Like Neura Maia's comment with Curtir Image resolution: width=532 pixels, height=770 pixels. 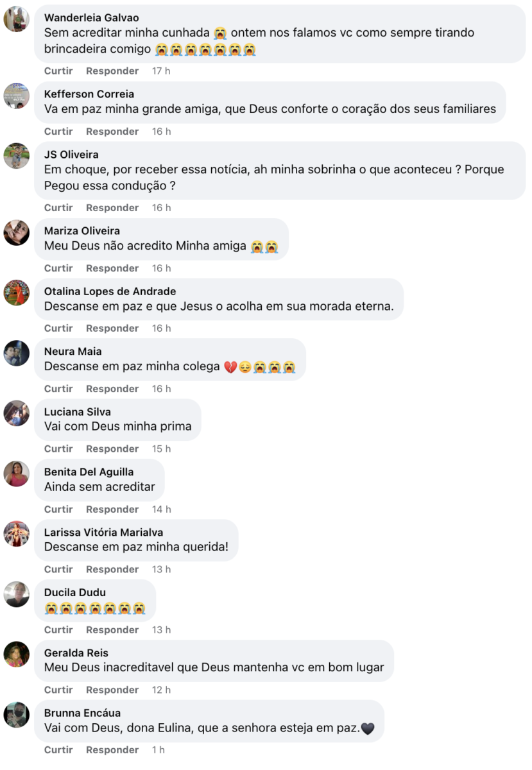point(58,388)
